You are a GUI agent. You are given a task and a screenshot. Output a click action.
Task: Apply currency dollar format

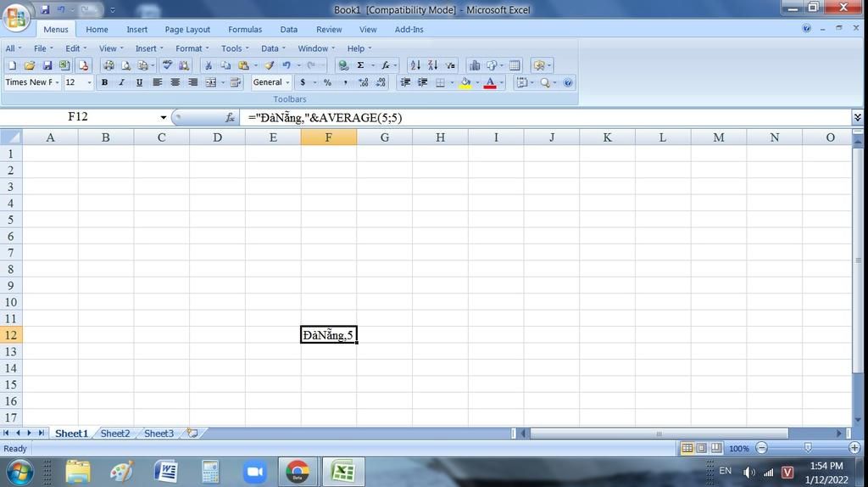click(303, 82)
